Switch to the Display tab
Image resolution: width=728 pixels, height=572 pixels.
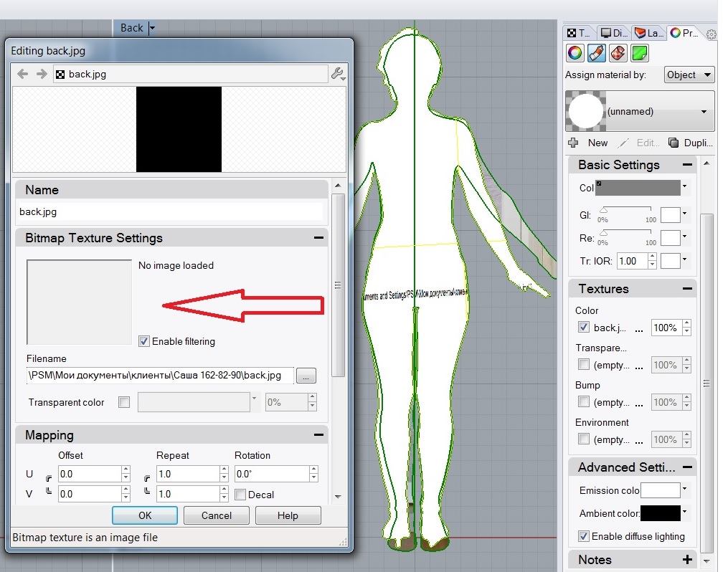pyautogui.click(x=614, y=33)
